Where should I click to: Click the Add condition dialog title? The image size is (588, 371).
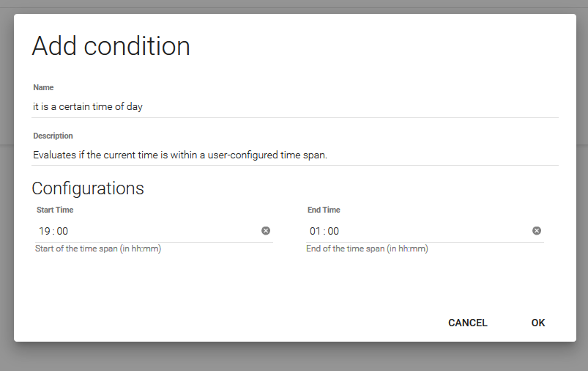(111, 46)
